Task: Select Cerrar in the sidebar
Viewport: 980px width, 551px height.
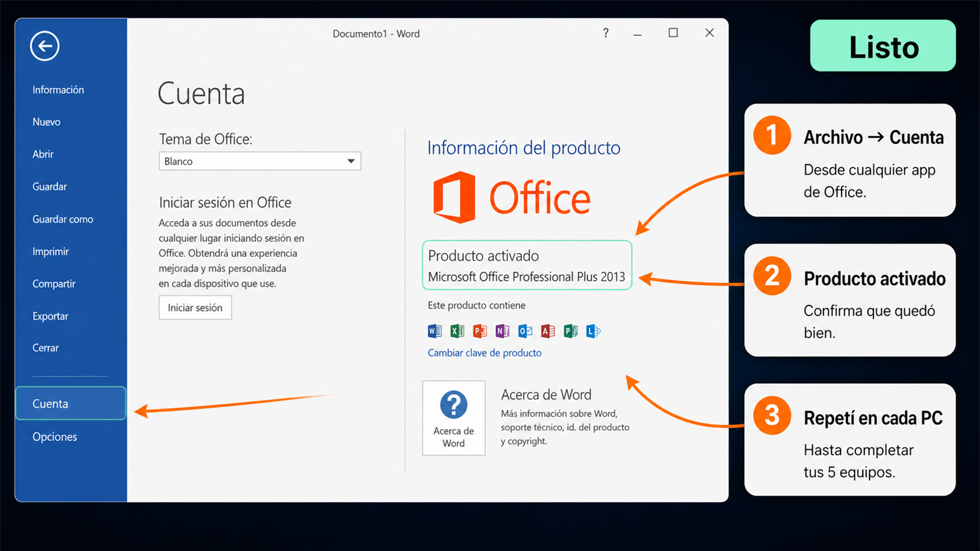Action: coord(45,348)
